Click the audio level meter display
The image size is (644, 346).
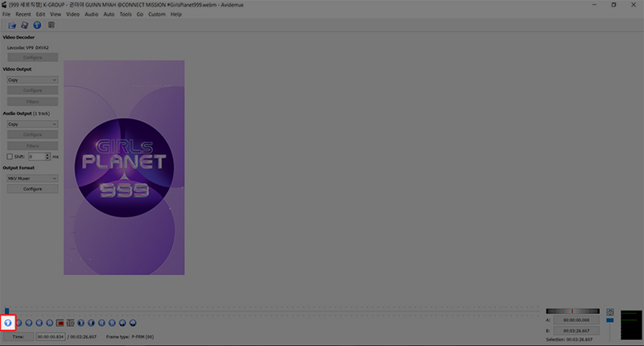click(631, 325)
